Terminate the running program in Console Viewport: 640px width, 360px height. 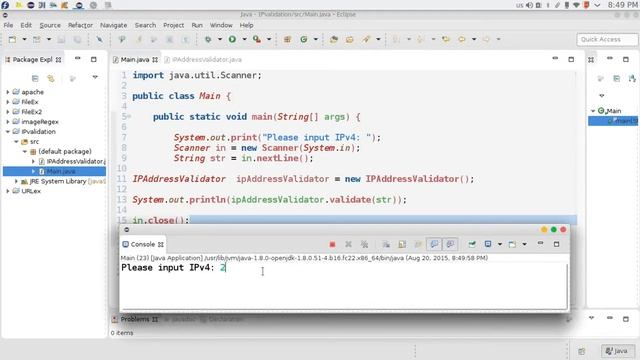[332, 244]
